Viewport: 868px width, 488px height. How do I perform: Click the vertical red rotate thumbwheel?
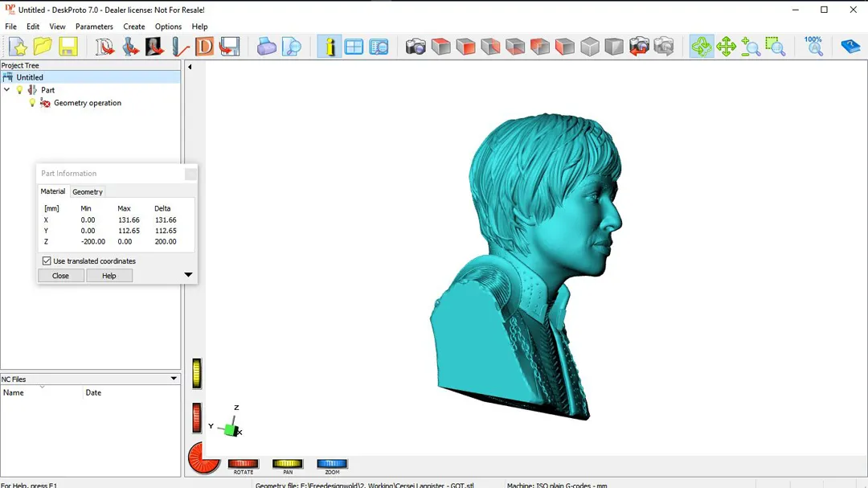tap(197, 417)
